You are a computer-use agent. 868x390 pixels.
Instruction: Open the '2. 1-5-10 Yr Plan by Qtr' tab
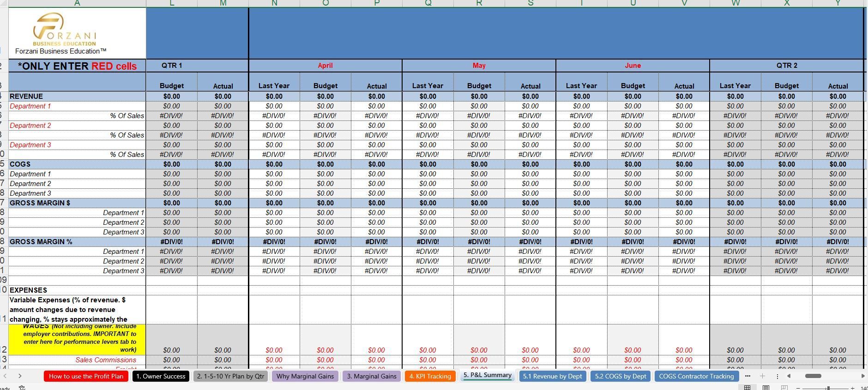[230, 376]
